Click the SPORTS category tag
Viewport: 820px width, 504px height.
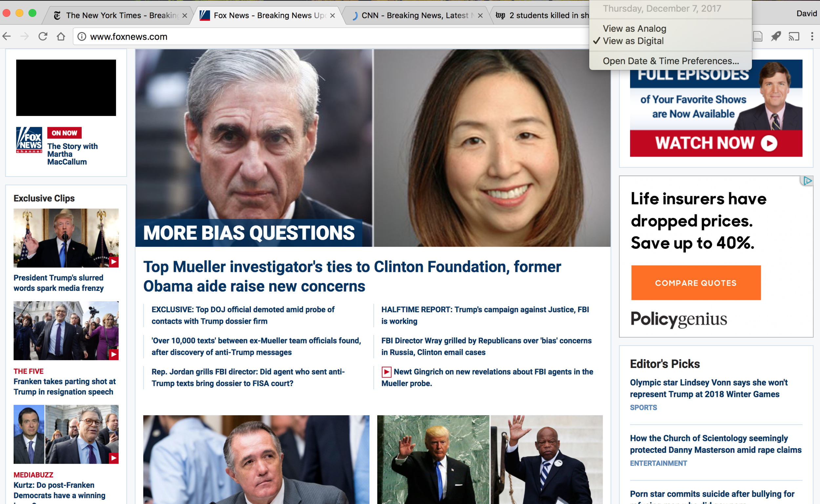643,407
